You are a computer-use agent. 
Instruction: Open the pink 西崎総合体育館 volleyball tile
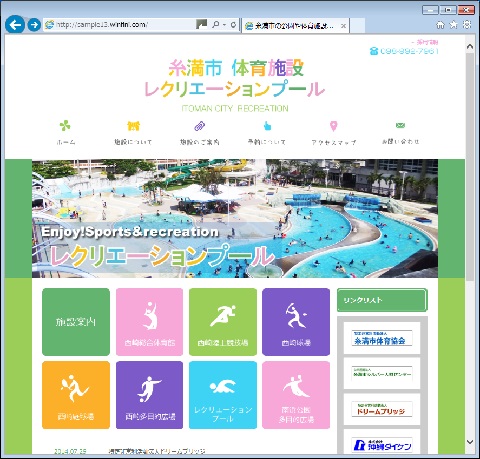[x=149, y=322]
